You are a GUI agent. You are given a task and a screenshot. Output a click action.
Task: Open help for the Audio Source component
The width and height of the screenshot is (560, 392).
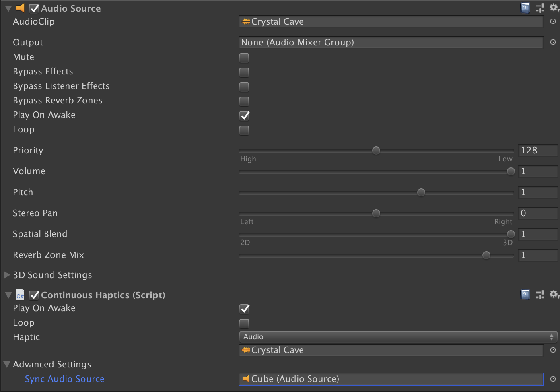[x=525, y=8]
